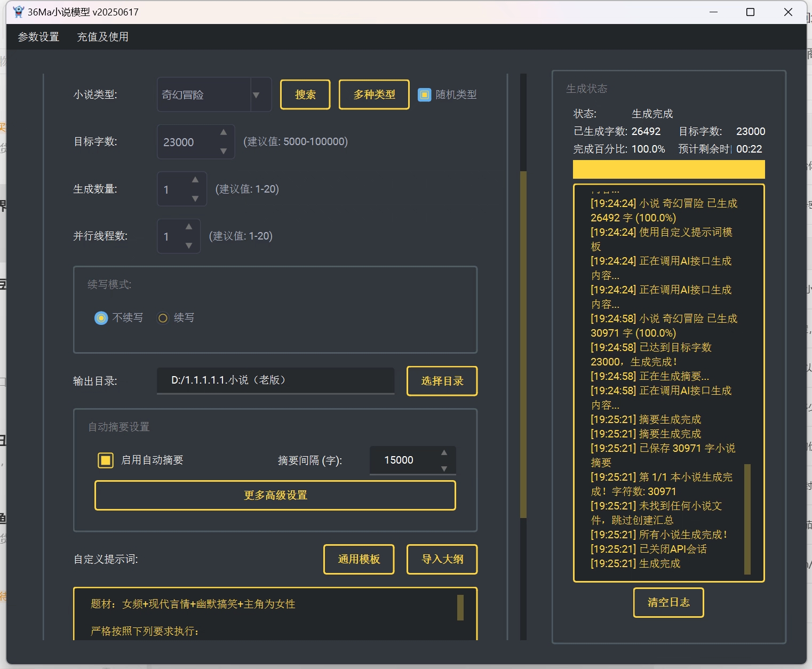
Task: Click the output directory path field
Action: coord(275,381)
